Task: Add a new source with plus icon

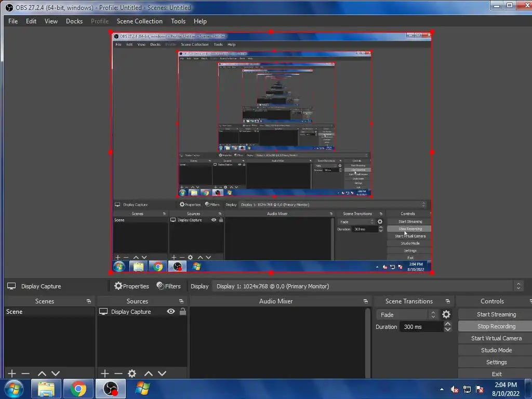Action: coord(105,374)
